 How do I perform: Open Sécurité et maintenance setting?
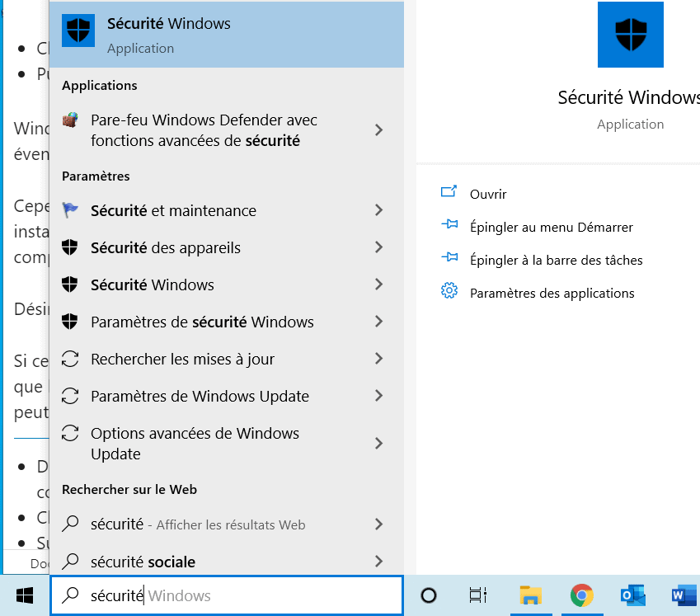(x=227, y=210)
